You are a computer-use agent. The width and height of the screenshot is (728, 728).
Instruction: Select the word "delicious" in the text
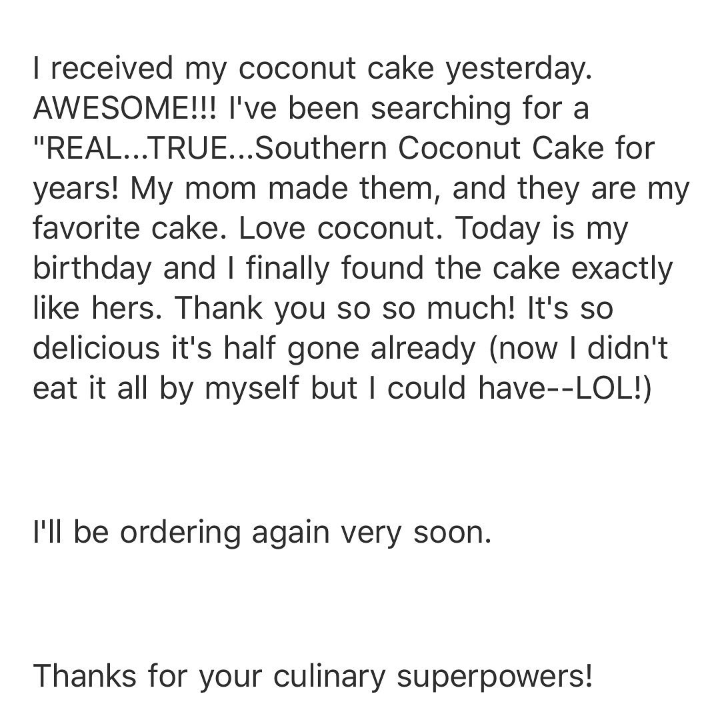(96, 348)
